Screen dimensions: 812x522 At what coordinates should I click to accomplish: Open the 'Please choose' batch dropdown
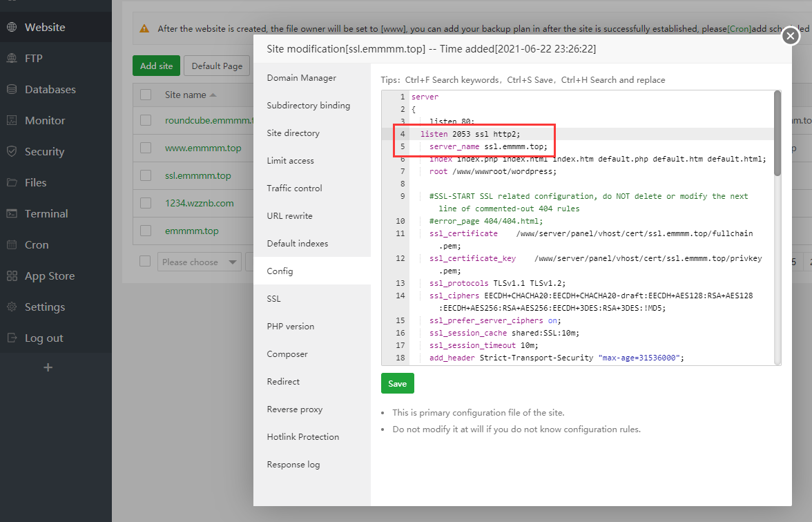pos(200,262)
